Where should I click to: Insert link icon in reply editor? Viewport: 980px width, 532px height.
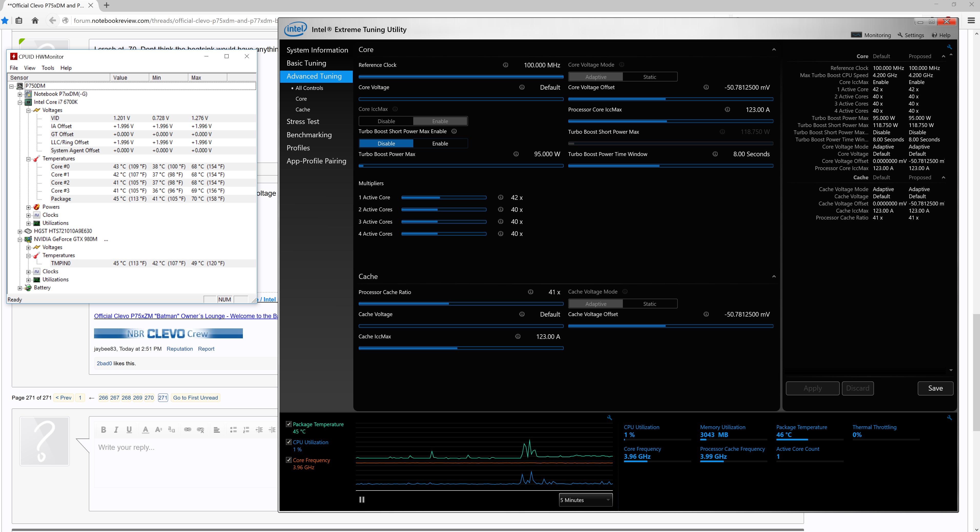(x=188, y=430)
